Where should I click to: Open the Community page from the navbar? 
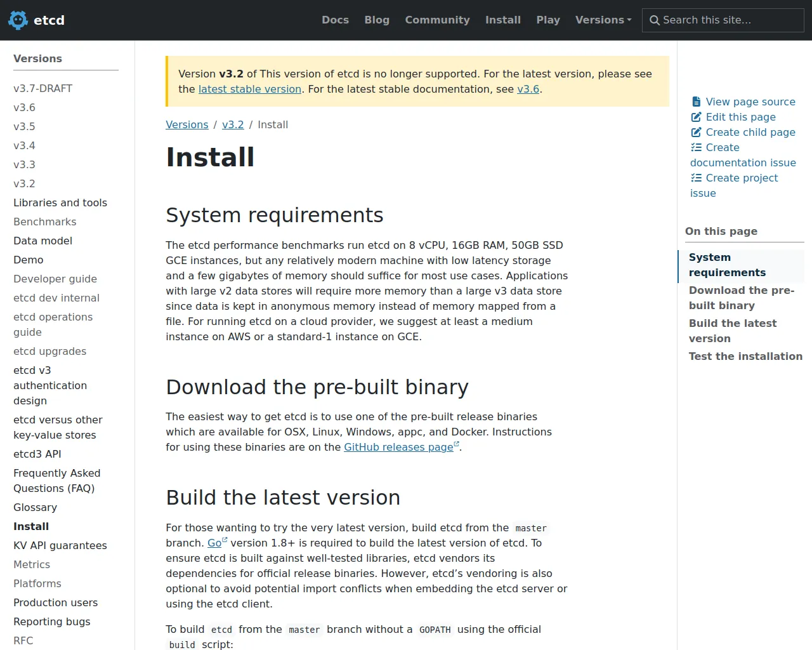click(x=437, y=20)
